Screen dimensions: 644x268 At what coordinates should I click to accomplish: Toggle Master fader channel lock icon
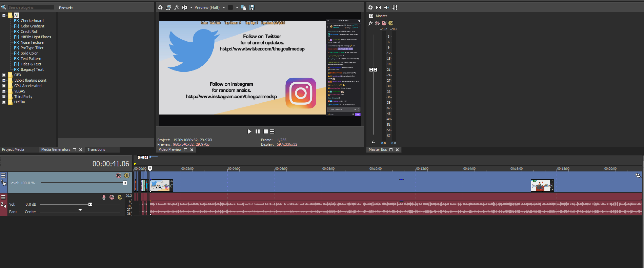tap(373, 142)
